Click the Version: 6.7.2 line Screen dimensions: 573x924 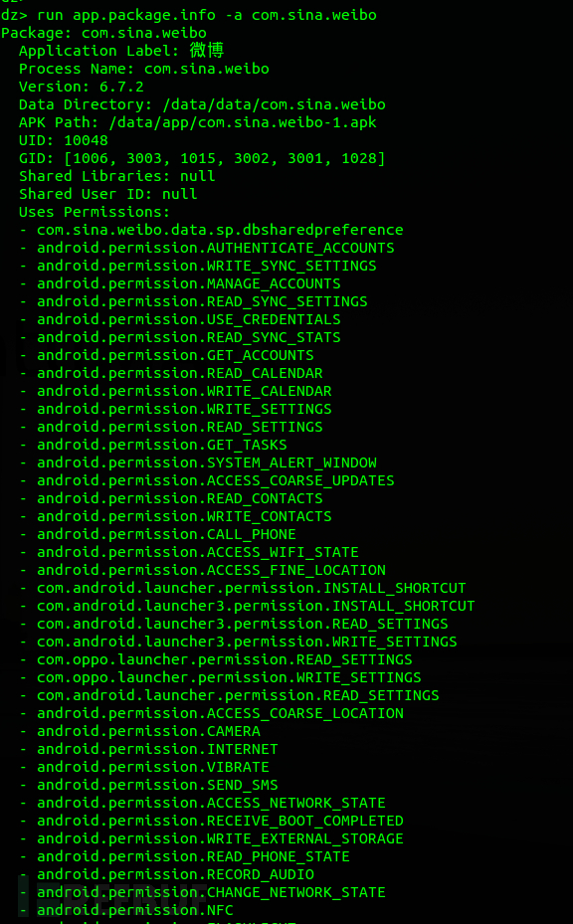click(x=82, y=87)
